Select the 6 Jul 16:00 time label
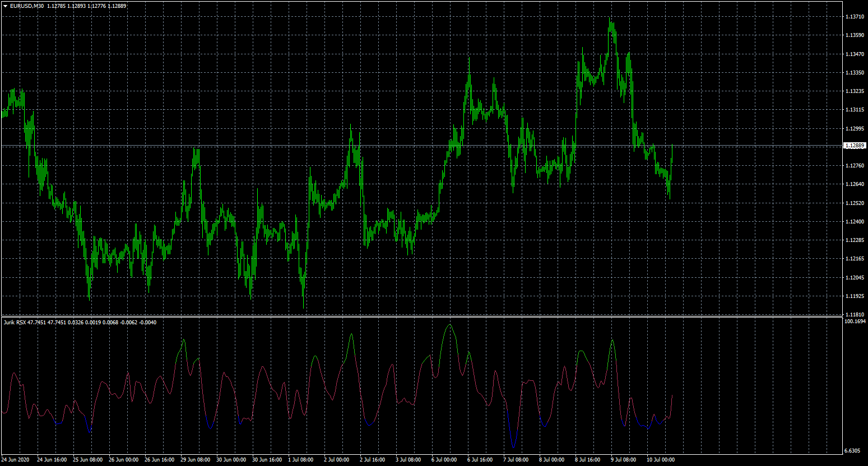This screenshot has width=868, height=466. (481, 460)
